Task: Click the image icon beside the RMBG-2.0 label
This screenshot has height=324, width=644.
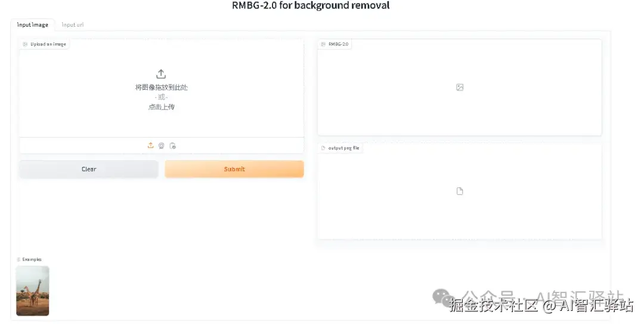Action: tap(323, 44)
